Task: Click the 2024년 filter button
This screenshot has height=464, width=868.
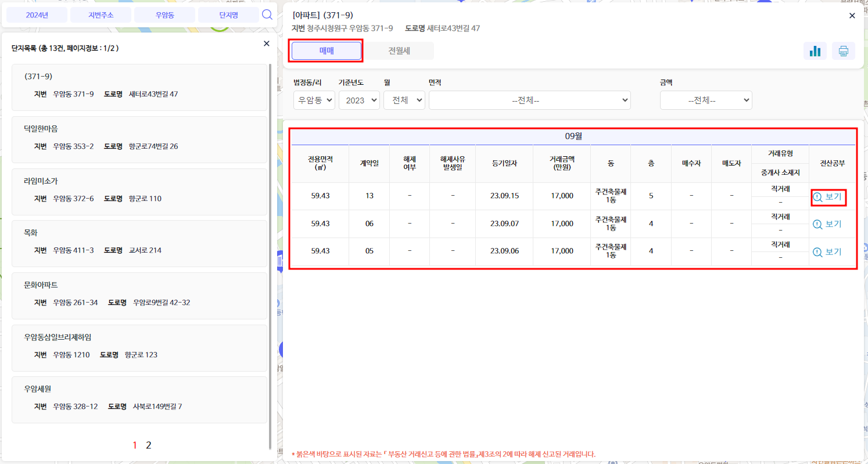Action: [x=36, y=15]
